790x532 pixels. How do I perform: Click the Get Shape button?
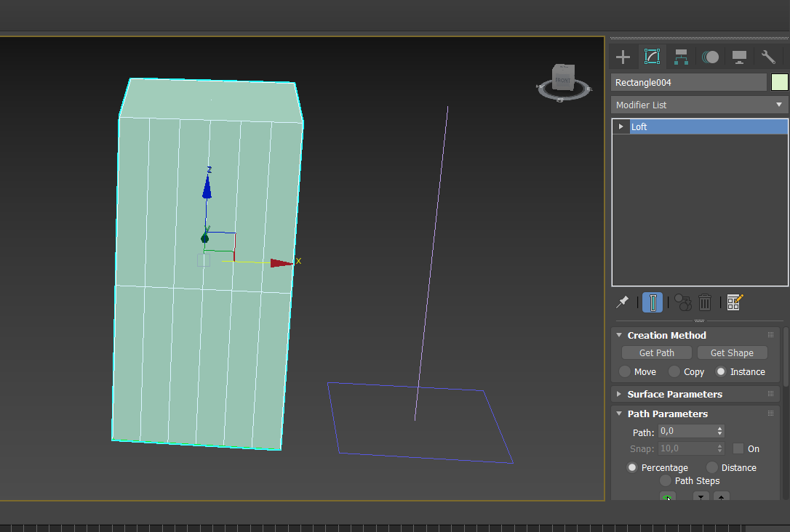[x=731, y=352]
